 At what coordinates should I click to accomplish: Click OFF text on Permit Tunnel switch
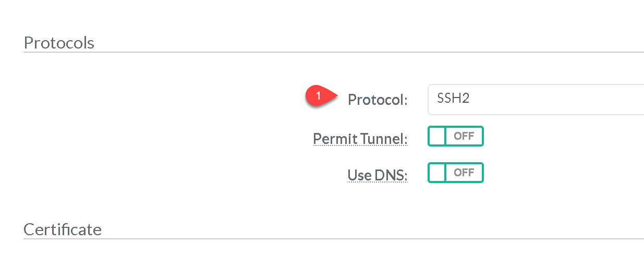point(464,136)
